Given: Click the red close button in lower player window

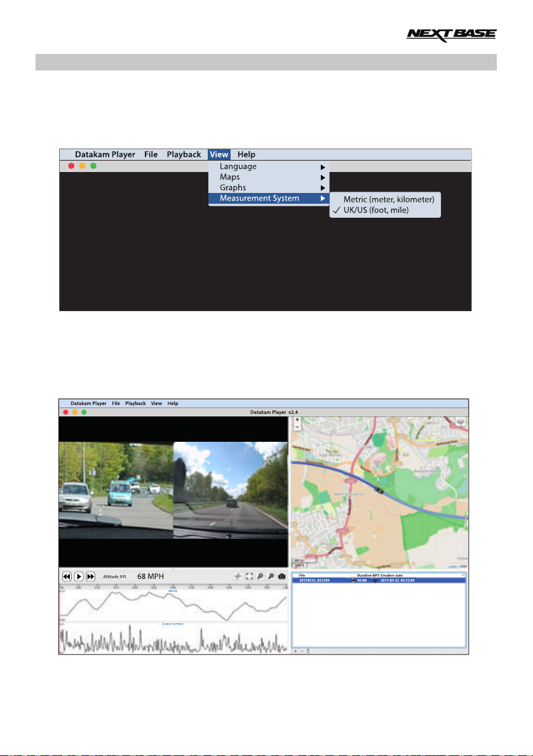Looking at the screenshot, I should (65, 412).
